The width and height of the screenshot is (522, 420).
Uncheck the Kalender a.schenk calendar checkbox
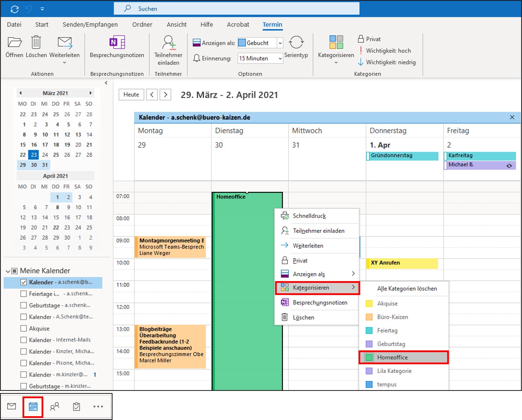(x=24, y=282)
